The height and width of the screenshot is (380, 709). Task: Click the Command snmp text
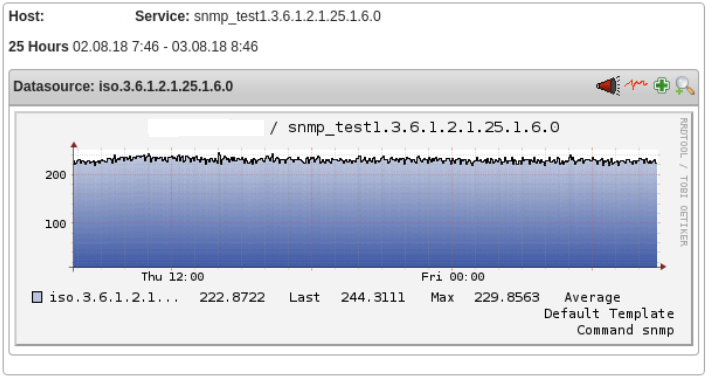click(x=625, y=330)
